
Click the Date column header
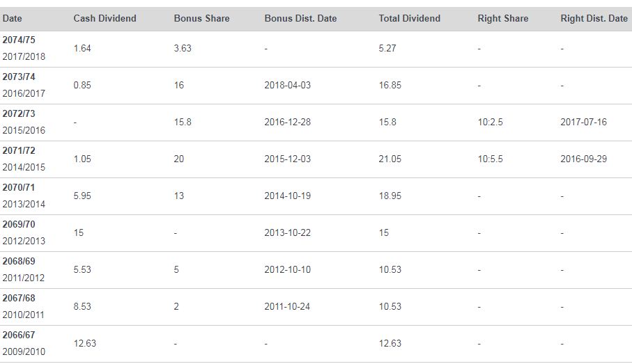pos(12,19)
